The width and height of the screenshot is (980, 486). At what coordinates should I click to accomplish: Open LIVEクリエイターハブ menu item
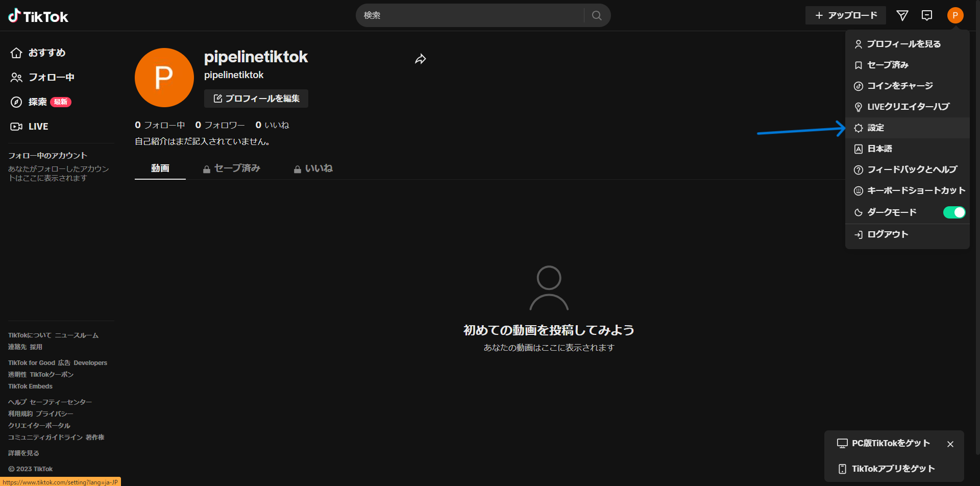pyautogui.click(x=908, y=107)
